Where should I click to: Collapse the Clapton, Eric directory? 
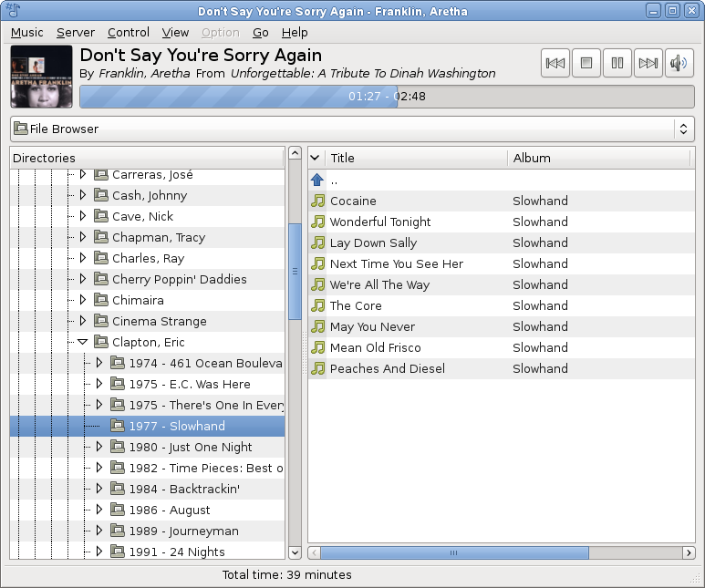tap(82, 342)
